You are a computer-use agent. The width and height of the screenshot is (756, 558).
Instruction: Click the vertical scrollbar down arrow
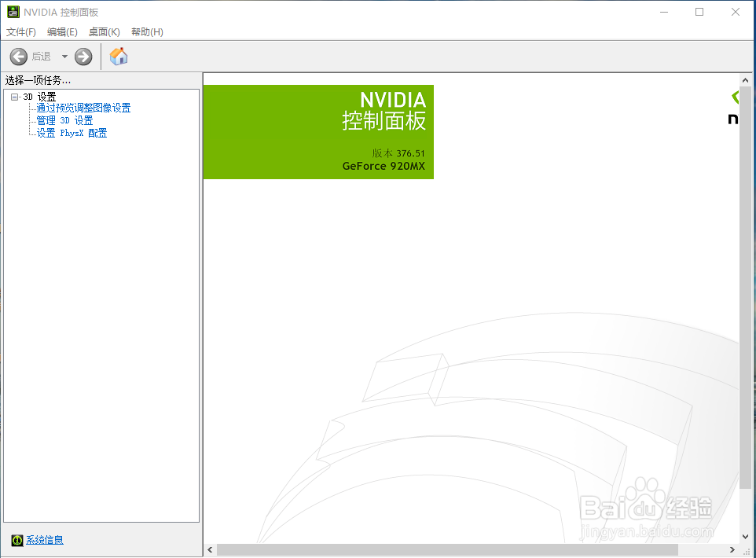(746, 537)
